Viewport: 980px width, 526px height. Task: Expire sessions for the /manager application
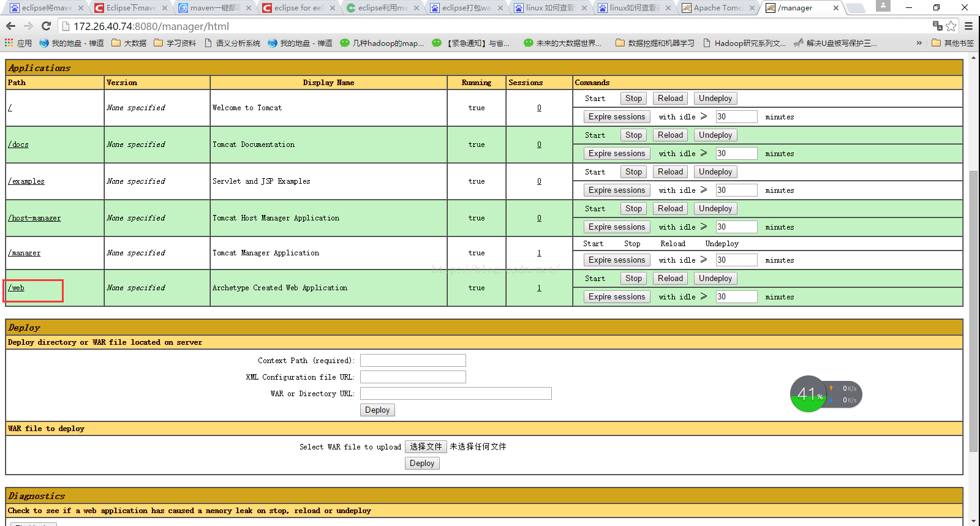[617, 260]
